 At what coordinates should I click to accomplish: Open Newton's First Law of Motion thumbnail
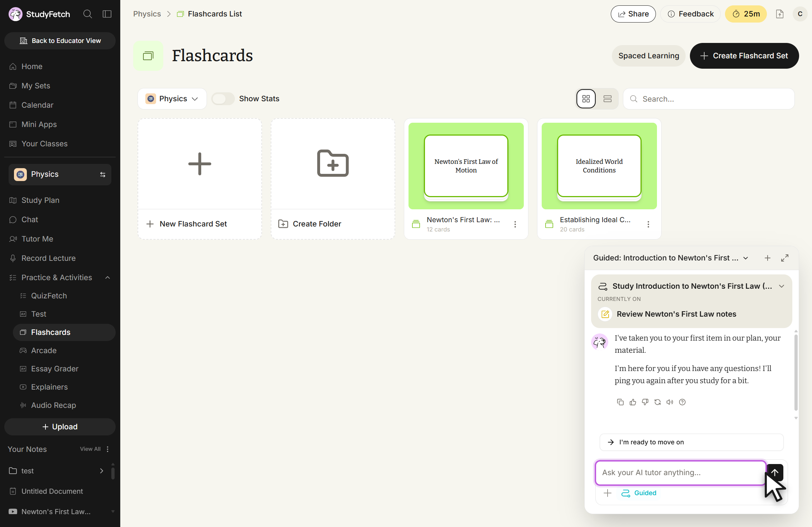[466, 166]
